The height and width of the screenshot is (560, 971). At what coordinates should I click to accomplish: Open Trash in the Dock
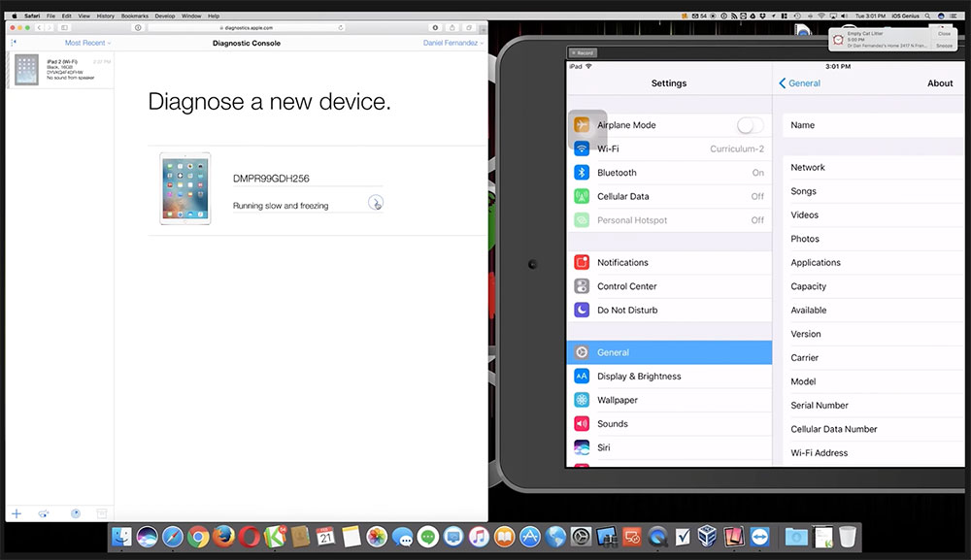point(848,537)
